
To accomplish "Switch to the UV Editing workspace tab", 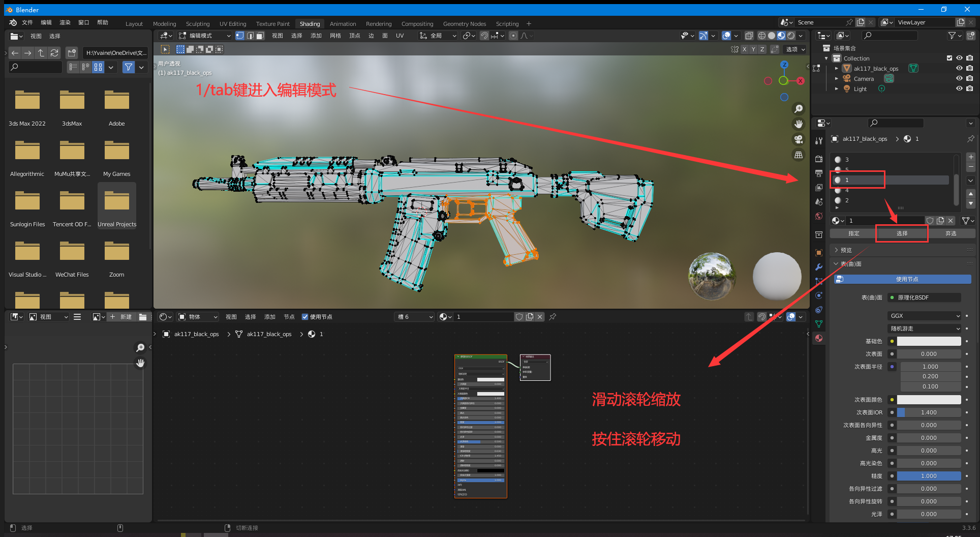I will (233, 24).
